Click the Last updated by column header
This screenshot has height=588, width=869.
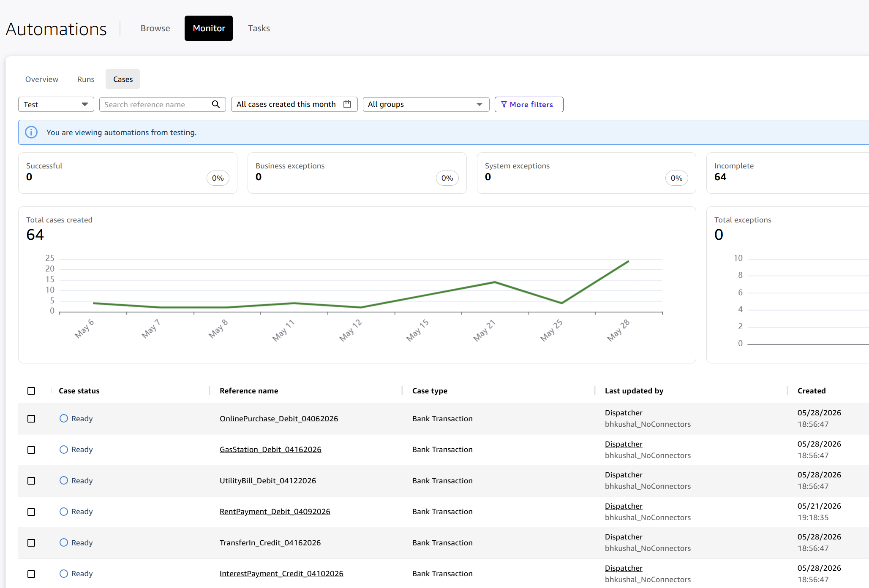tap(634, 391)
